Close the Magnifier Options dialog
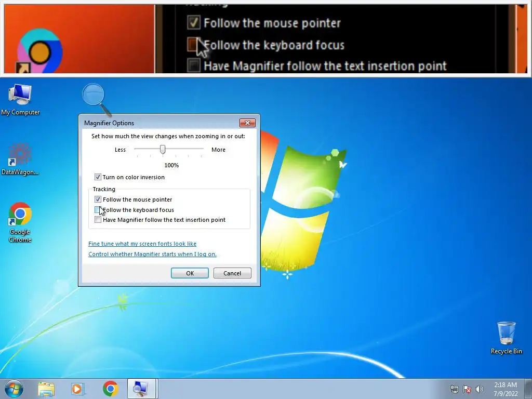Viewport: 532px width, 399px height. coord(247,123)
